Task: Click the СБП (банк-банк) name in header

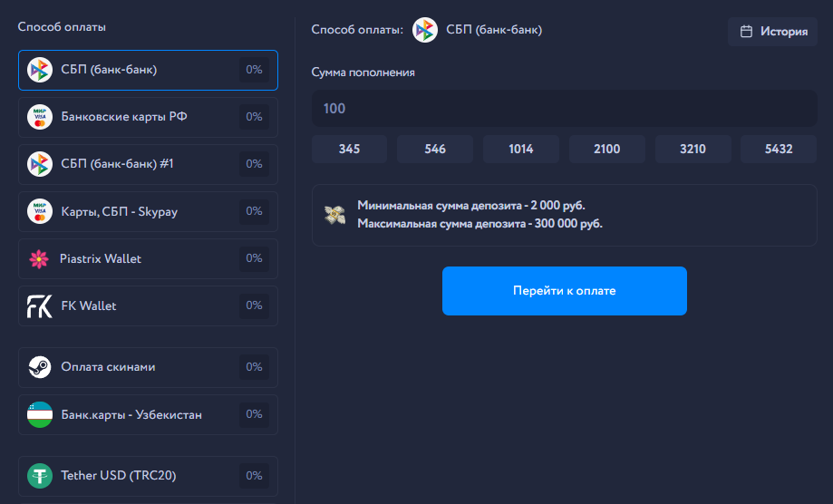Action: tap(494, 30)
